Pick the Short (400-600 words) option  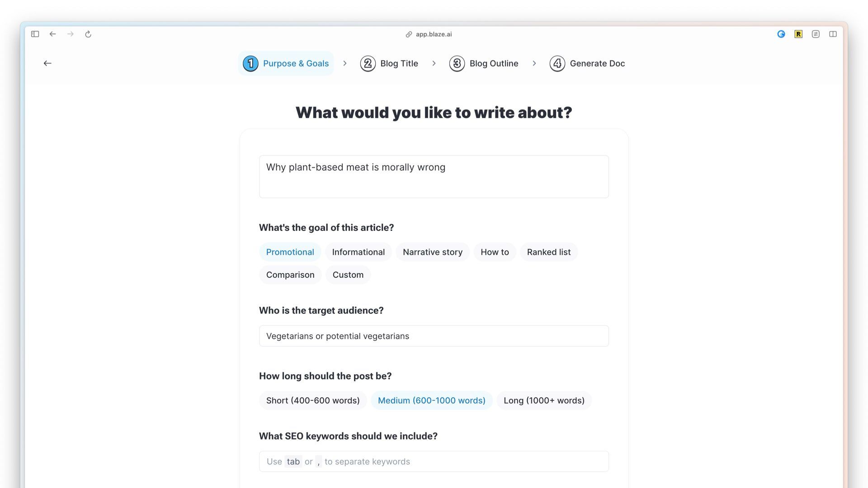pyautogui.click(x=313, y=400)
